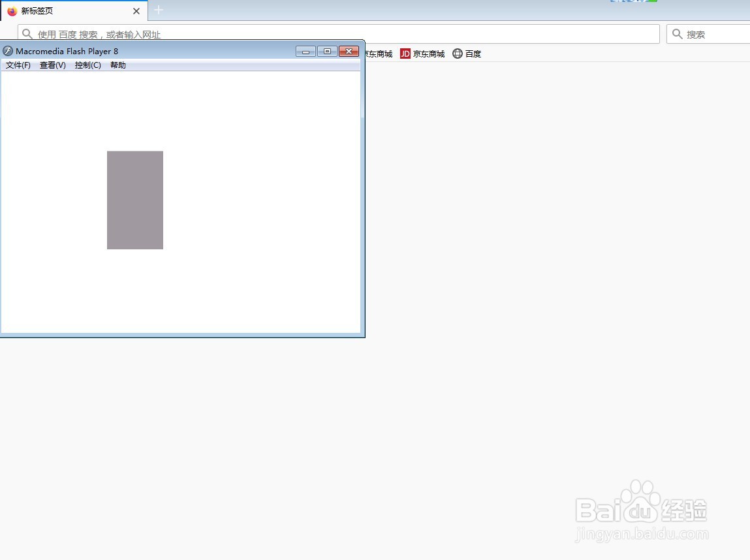
Task: Select the 新标签页 browser tab
Action: (x=74, y=10)
